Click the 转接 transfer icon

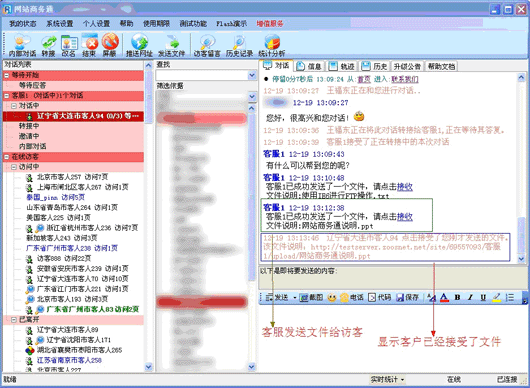click(48, 45)
